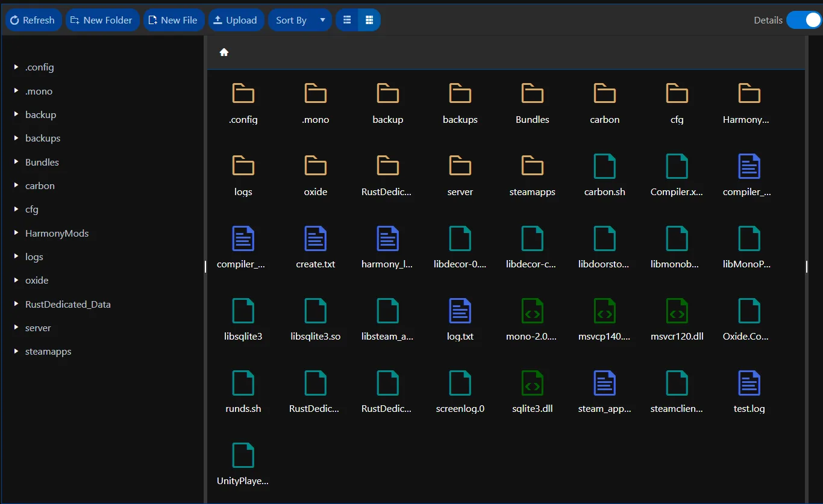
Task: Select the sqlite3.dll file icon
Action: click(533, 383)
